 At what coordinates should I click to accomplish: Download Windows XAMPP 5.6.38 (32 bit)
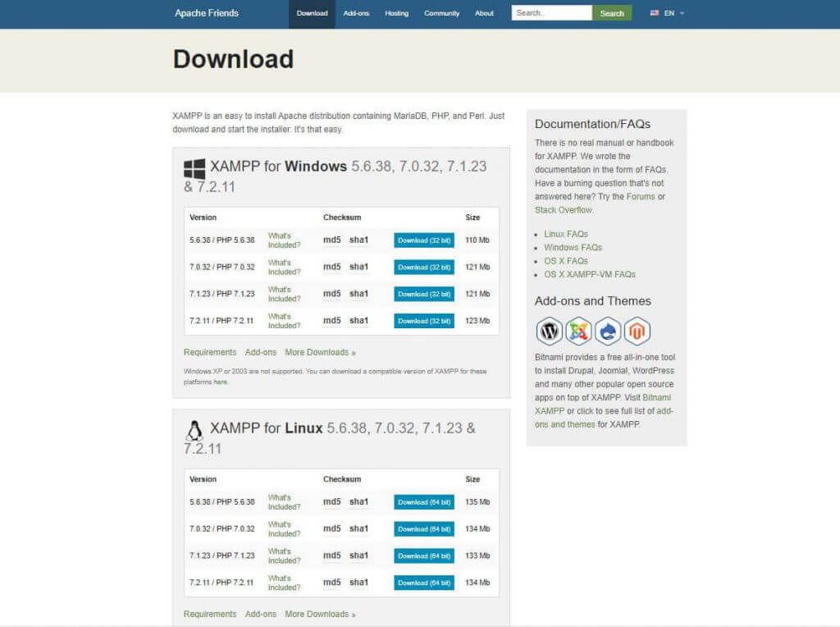point(424,240)
